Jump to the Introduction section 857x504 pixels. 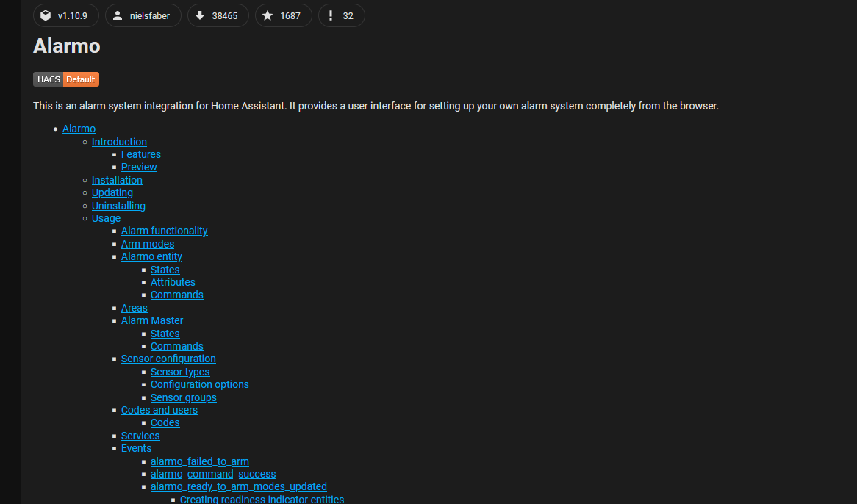pos(119,142)
